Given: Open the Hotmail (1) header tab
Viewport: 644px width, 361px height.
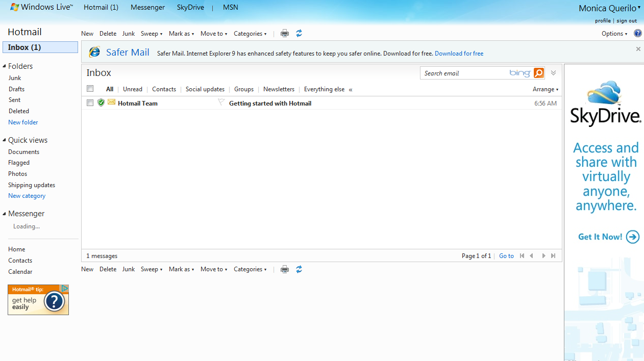Looking at the screenshot, I should 101,7.
